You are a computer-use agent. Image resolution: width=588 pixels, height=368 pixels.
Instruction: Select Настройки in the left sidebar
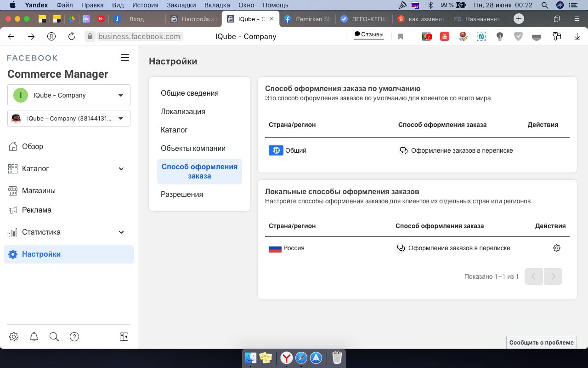pyautogui.click(x=69, y=254)
